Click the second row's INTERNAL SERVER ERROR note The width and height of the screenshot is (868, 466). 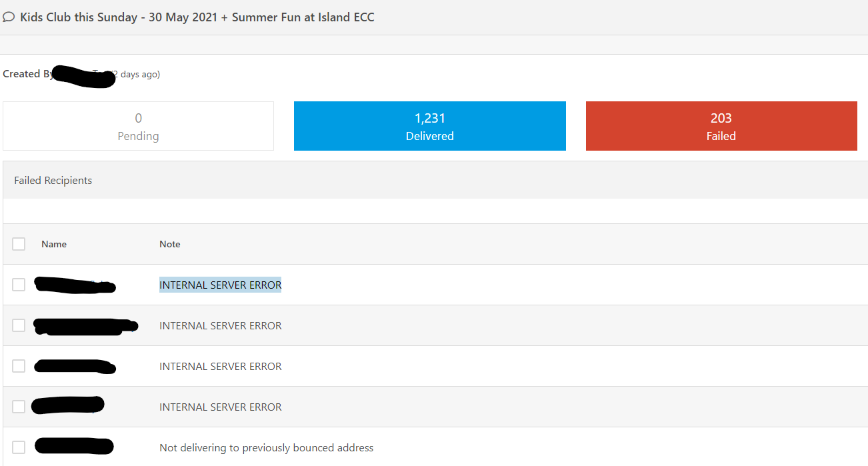(x=221, y=326)
